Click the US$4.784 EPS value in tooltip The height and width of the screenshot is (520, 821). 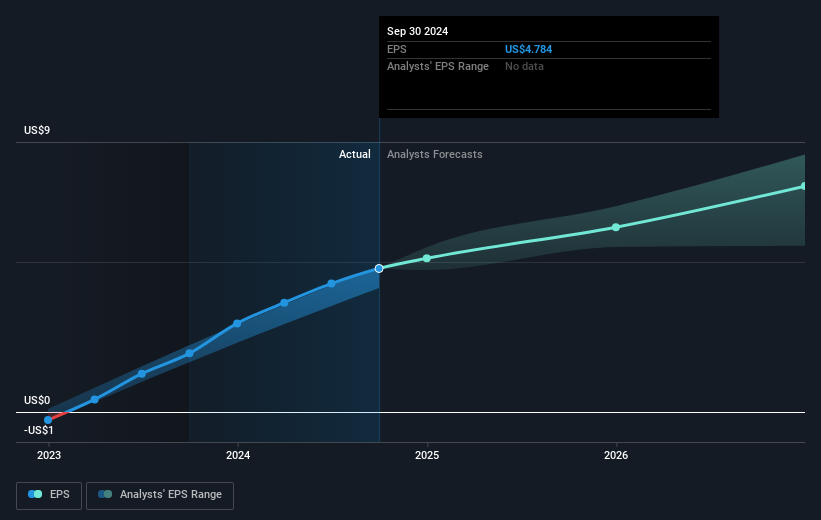[x=528, y=49]
